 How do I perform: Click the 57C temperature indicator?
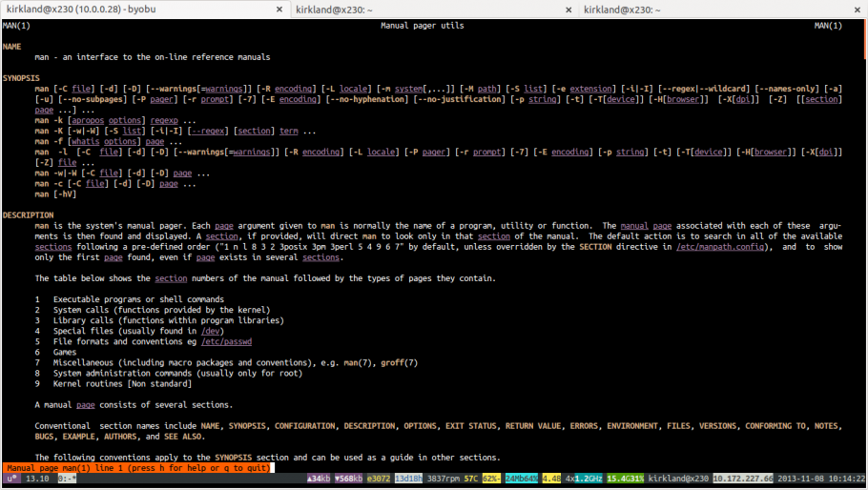(x=472, y=479)
